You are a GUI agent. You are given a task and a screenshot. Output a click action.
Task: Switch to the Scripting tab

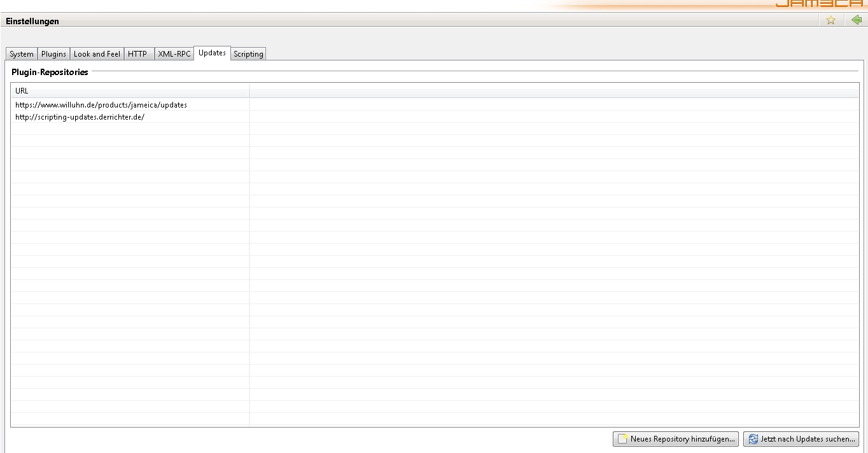(248, 54)
